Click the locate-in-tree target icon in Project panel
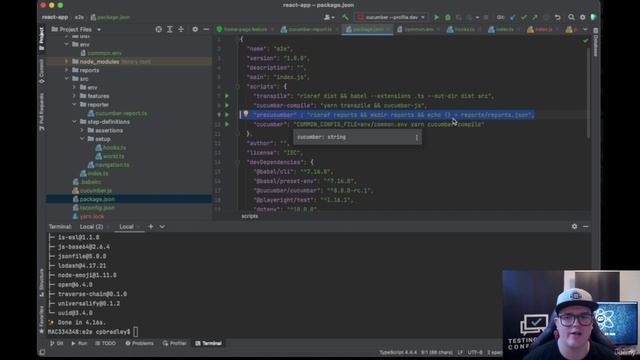The width and height of the screenshot is (640, 360). click(x=158, y=29)
